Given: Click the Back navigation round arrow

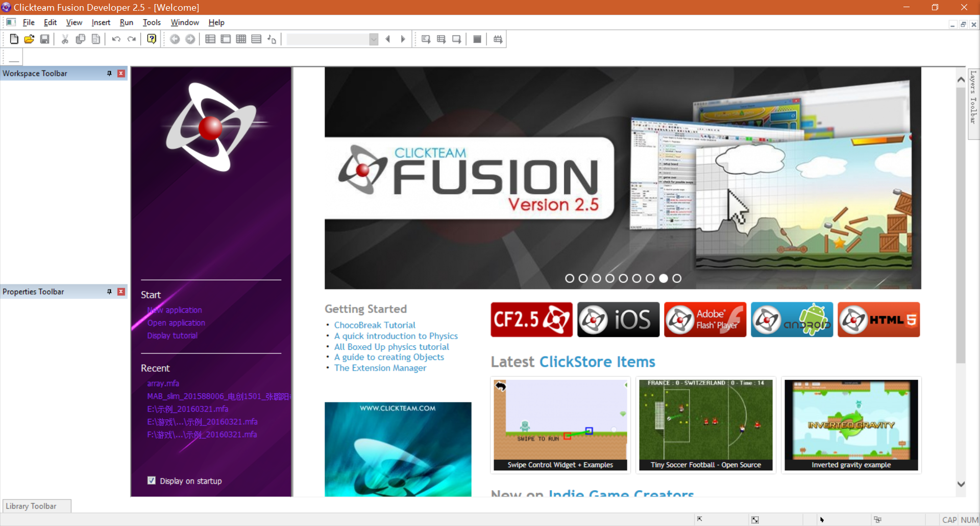Looking at the screenshot, I should (175, 39).
